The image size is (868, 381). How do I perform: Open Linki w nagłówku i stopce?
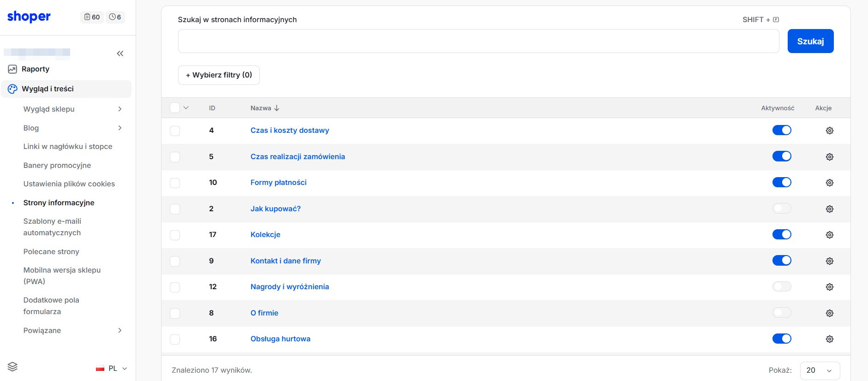pyautogui.click(x=68, y=146)
